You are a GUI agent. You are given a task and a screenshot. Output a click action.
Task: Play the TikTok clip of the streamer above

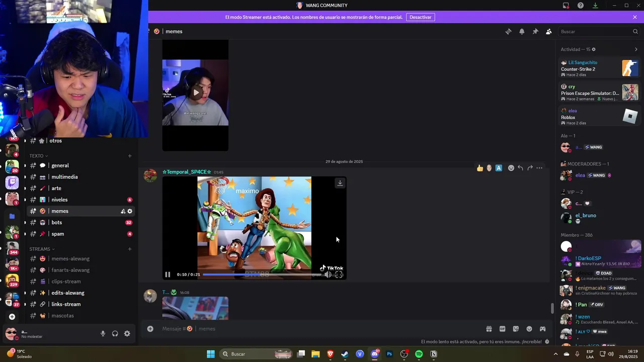(196, 93)
